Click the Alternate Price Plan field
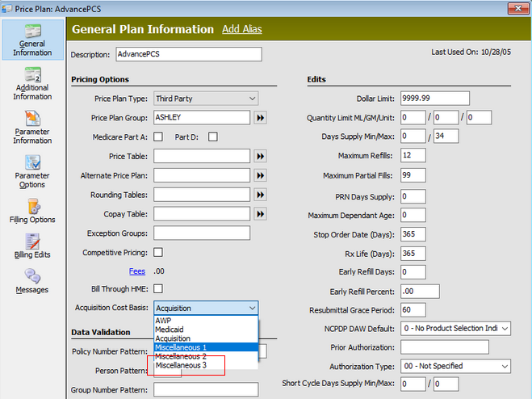 [202, 175]
